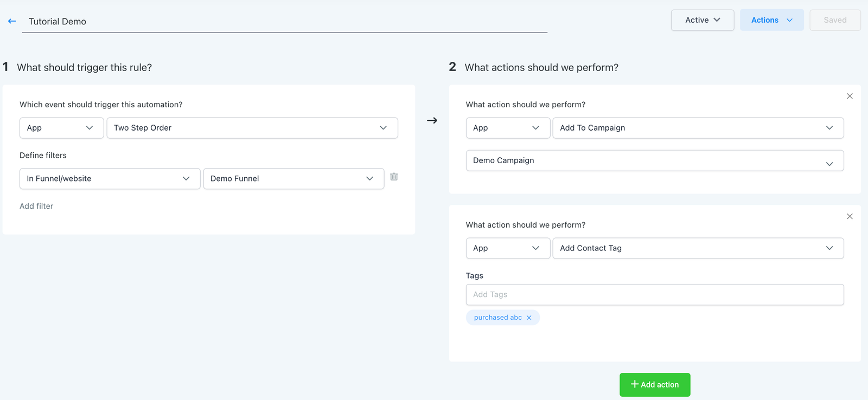The image size is (868, 400).
Task: Open the In Funnel/website filter dropdown
Action: [x=110, y=178]
